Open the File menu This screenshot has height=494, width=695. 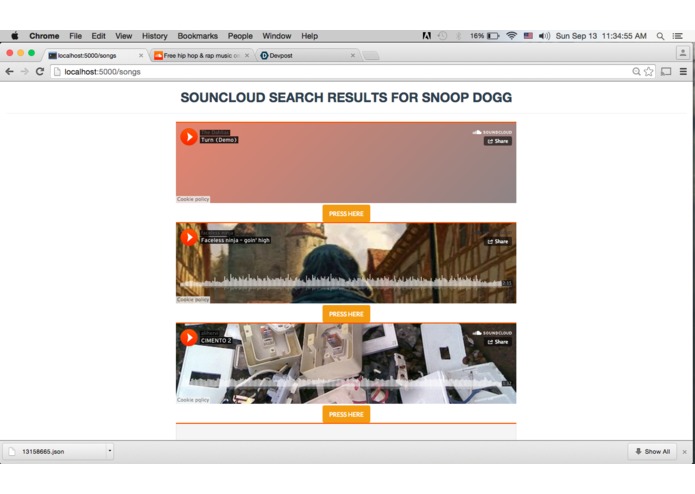coord(75,36)
